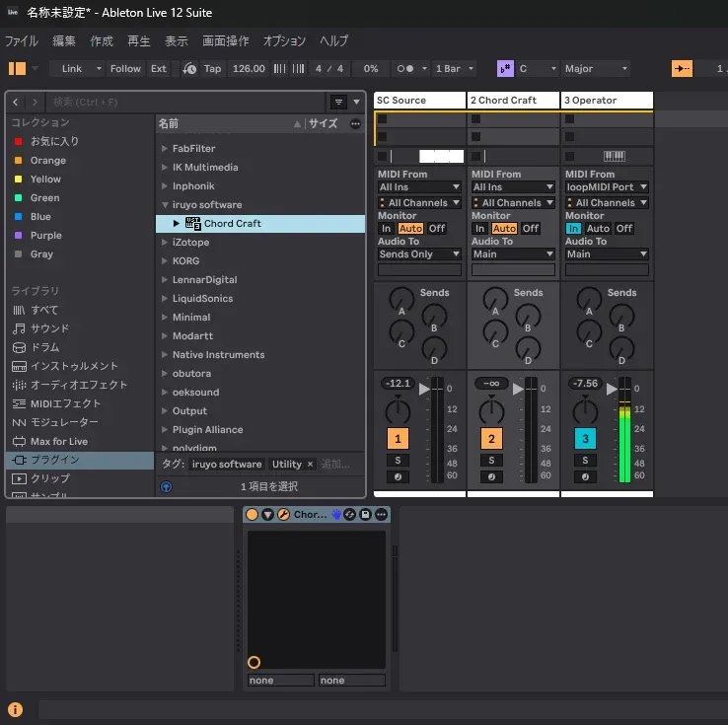Open Chord Craft plugin window wrench icon

pyautogui.click(x=283, y=514)
